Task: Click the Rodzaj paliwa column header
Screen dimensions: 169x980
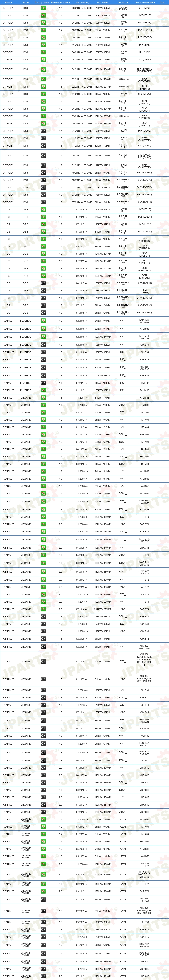Action: [x=42, y=2]
